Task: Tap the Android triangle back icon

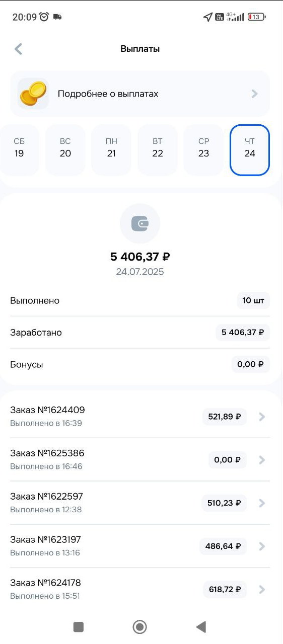Action: [201, 626]
